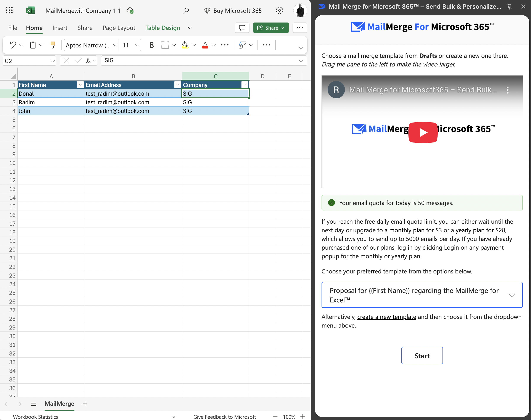
Task: Open the comments speech bubble icon
Action: [x=242, y=28]
